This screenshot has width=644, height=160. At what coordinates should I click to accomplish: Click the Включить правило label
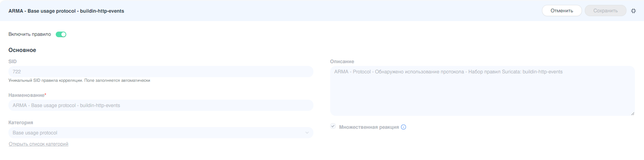coord(30,34)
